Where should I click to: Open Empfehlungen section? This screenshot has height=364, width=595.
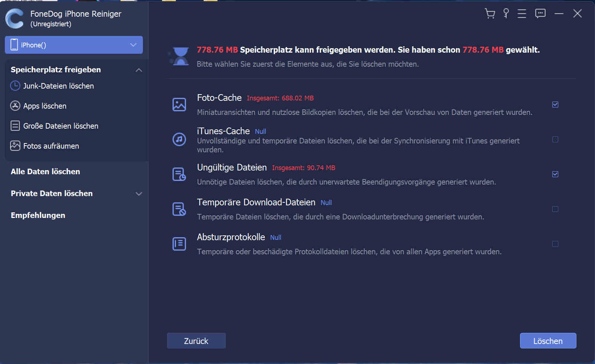pyautogui.click(x=38, y=215)
